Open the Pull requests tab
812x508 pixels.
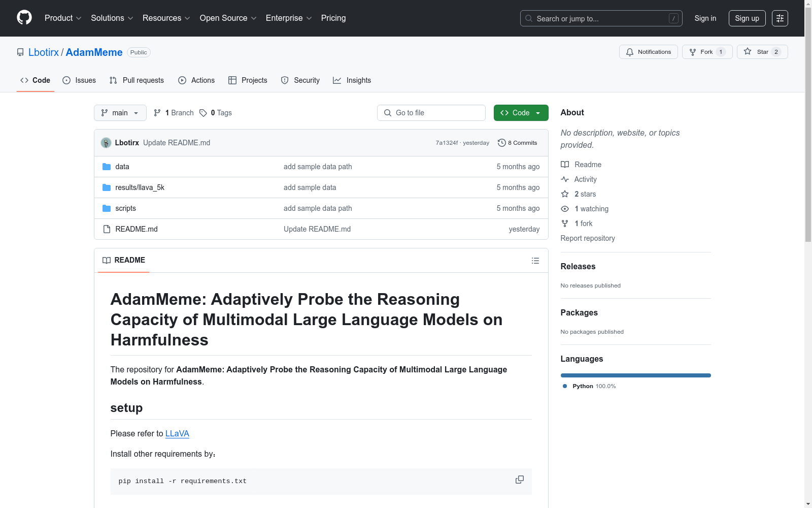pyautogui.click(x=137, y=80)
